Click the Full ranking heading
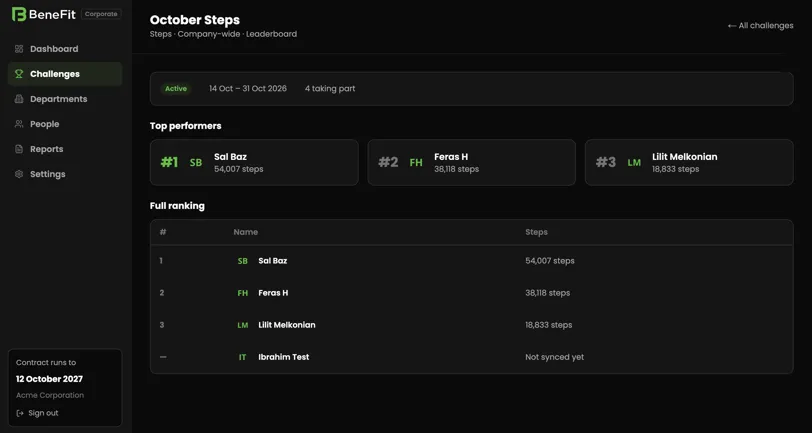The image size is (812, 433). coord(177,206)
